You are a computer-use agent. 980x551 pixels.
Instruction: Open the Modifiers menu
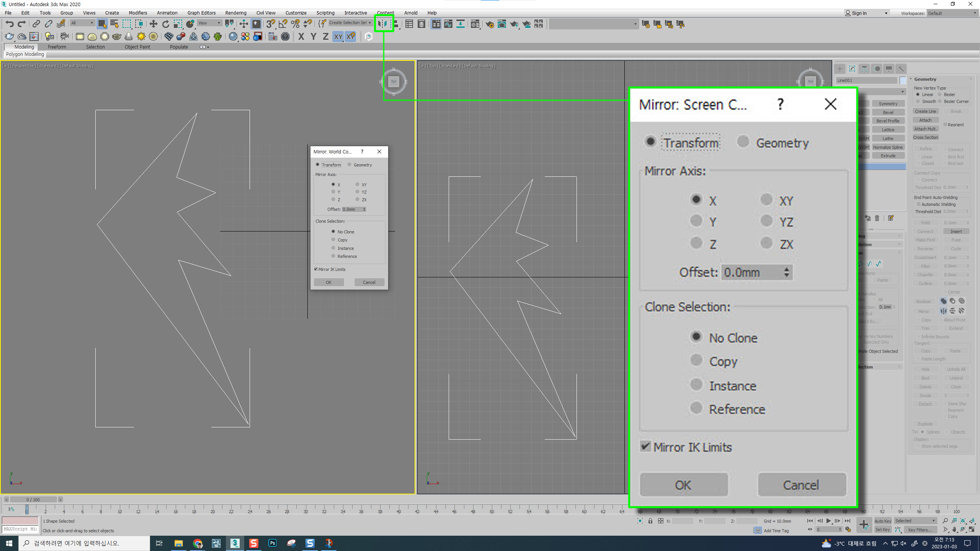click(138, 13)
